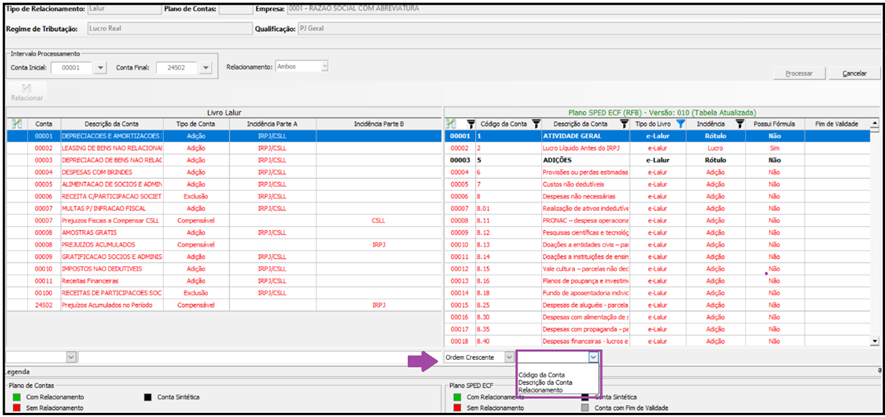Expand the Relacionamento Ambos combo box
Viewport: 885px width, 417px height.
pos(324,67)
